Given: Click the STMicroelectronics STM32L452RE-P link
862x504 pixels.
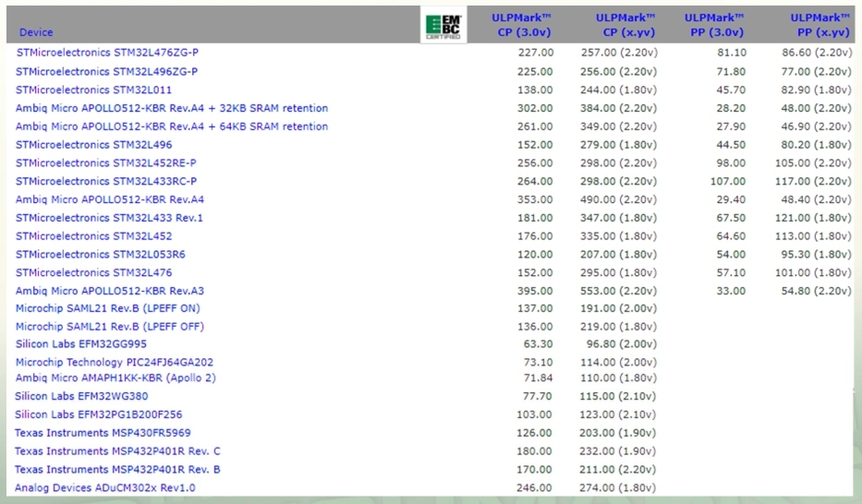Looking at the screenshot, I should coord(106,162).
